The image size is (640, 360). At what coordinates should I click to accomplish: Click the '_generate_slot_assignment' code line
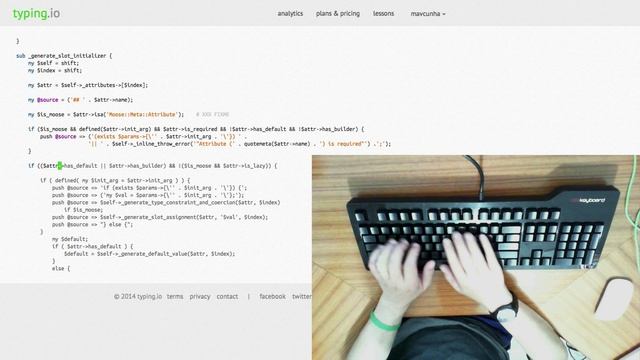[160, 217]
